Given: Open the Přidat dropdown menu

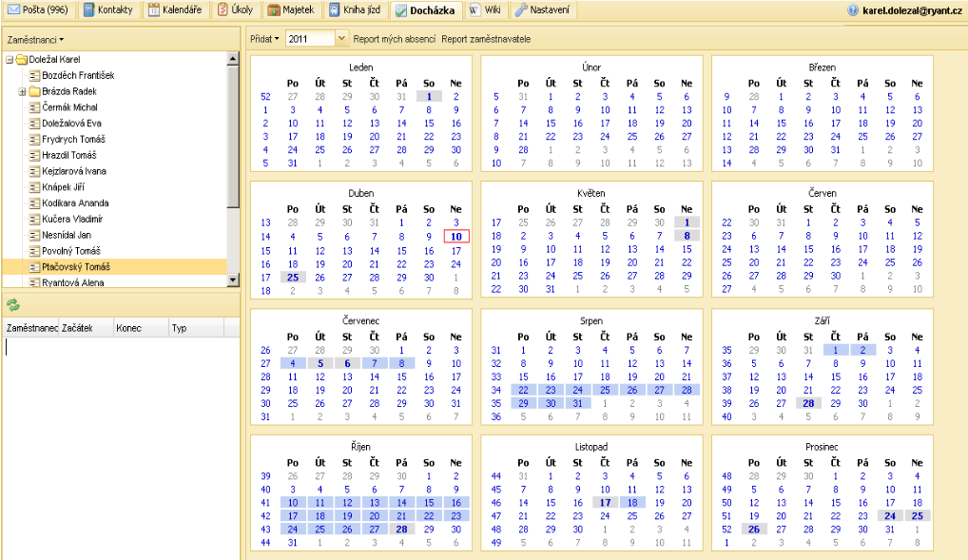Looking at the screenshot, I should coord(264,39).
